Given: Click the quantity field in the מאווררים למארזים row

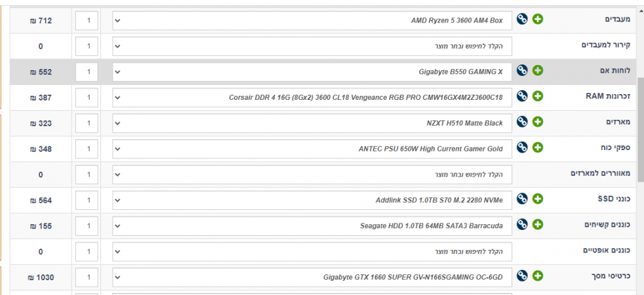Looking at the screenshot, I should coord(87,175).
